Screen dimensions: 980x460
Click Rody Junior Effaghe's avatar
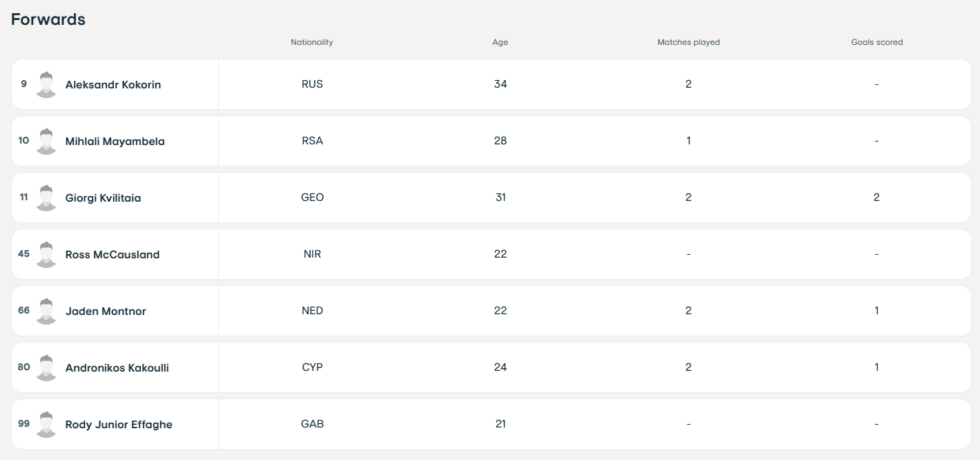46,424
